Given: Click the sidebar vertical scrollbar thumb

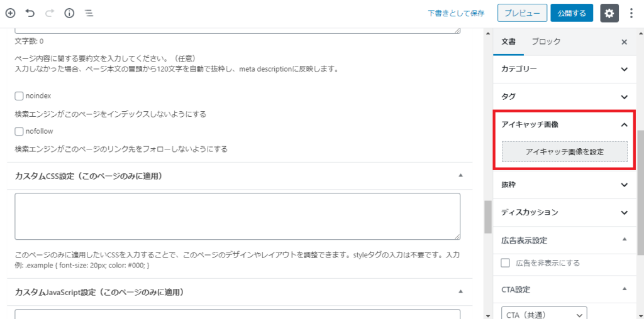Looking at the screenshot, I should point(640,193).
